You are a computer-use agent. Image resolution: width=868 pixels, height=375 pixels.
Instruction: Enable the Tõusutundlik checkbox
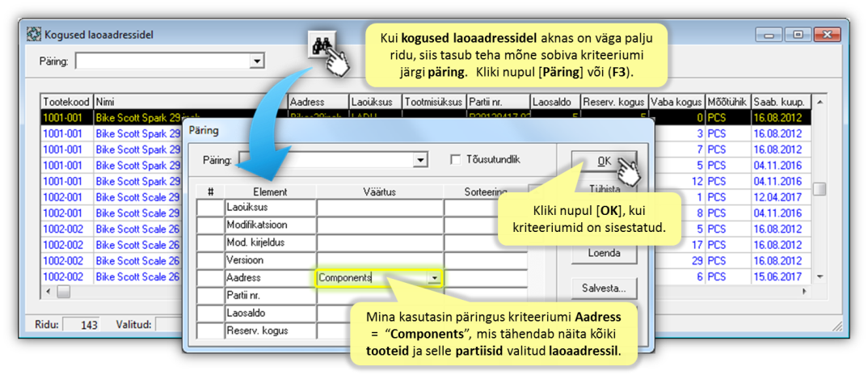pos(456,159)
